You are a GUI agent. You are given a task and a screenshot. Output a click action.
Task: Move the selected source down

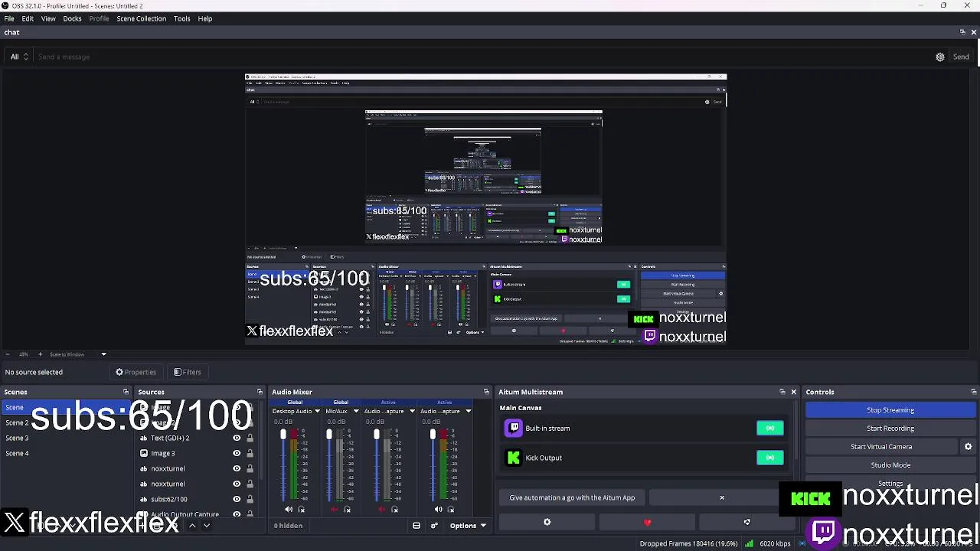click(206, 526)
